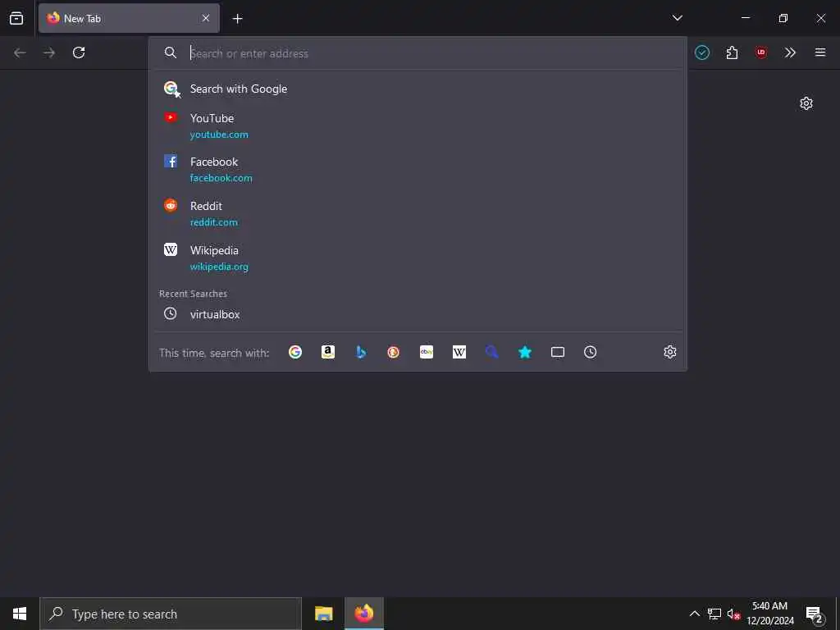Click the teal checkmark extension icon
This screenshot has width=840, height=630.
pos(702,52)
